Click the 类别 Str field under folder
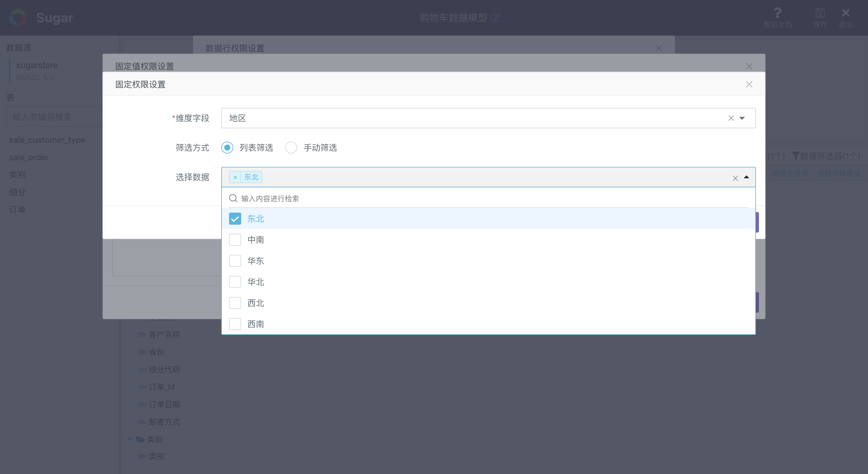 (x=157, y=457)
